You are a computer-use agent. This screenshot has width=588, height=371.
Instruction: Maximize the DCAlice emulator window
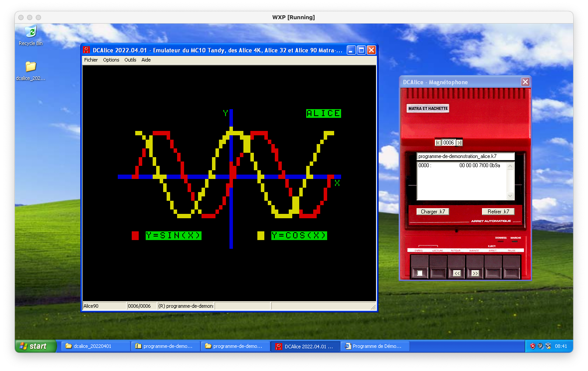coord(361,50)
